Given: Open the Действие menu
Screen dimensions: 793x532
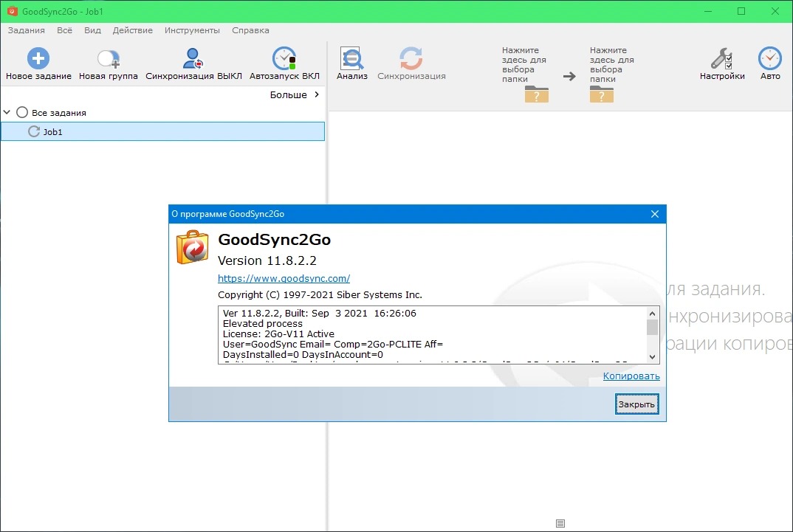Looking at the screenshot, I should (x=132, y=30).
